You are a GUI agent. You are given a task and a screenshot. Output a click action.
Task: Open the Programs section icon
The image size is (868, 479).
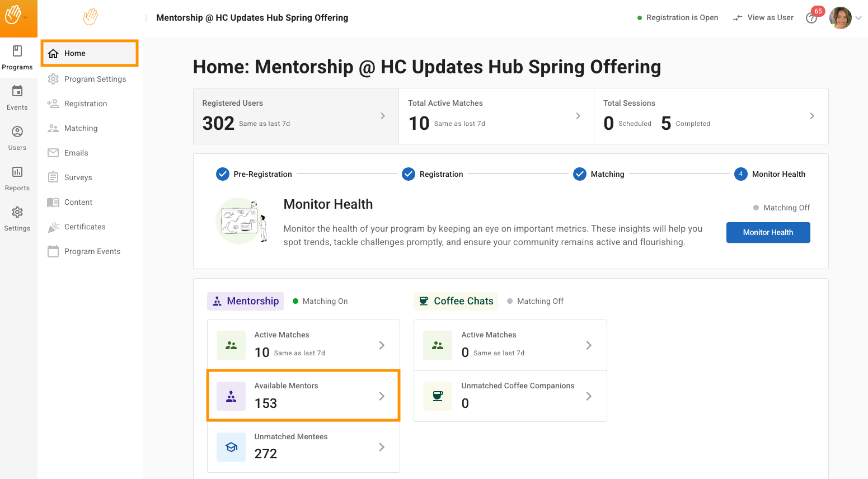coord(17,51)
